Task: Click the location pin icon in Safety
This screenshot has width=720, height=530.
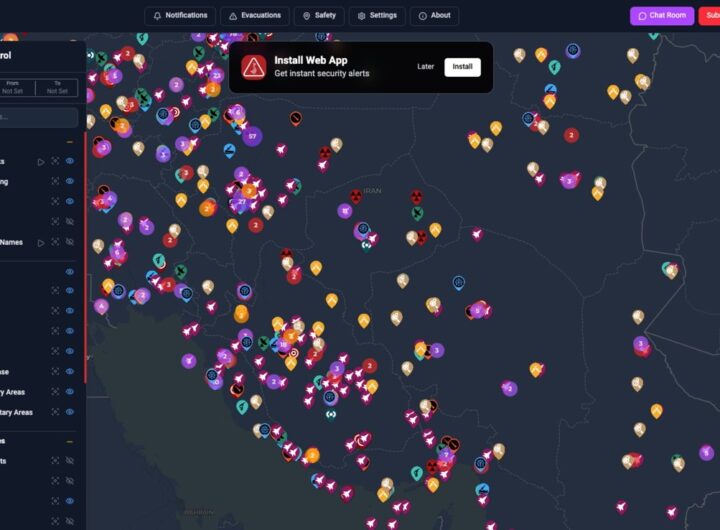Action: (306, 16)
